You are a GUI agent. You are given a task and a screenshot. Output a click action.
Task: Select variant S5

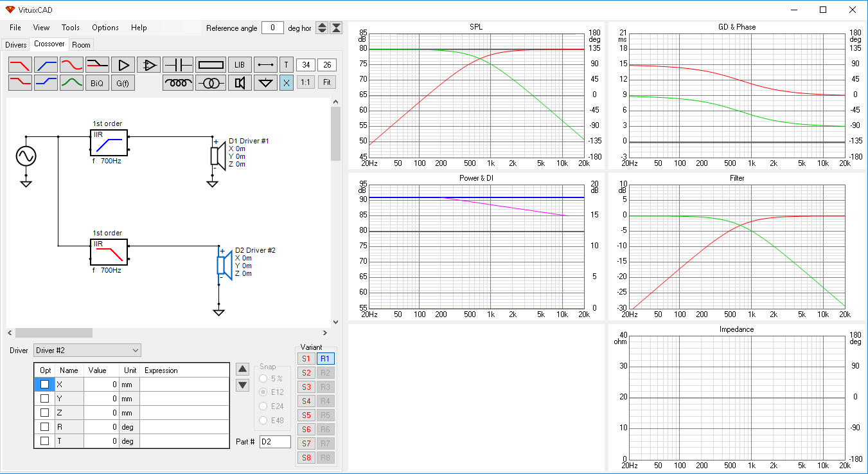[306, 415]
